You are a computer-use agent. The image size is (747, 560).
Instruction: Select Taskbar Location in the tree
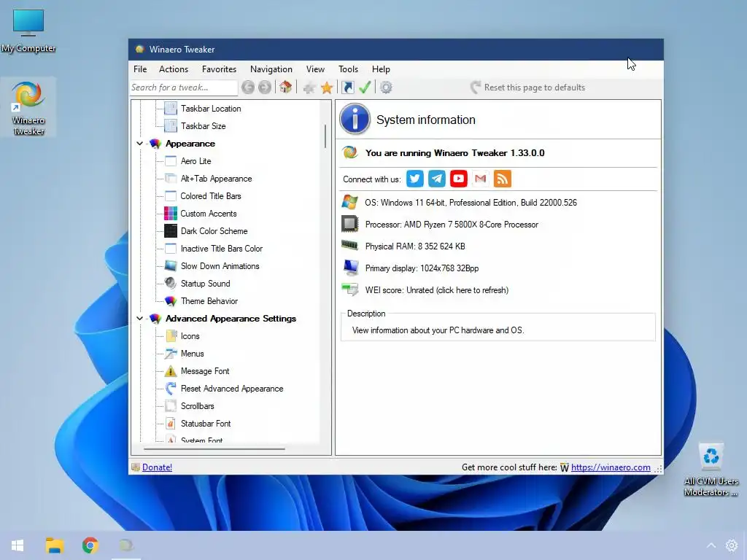click(x=211, y=109)
